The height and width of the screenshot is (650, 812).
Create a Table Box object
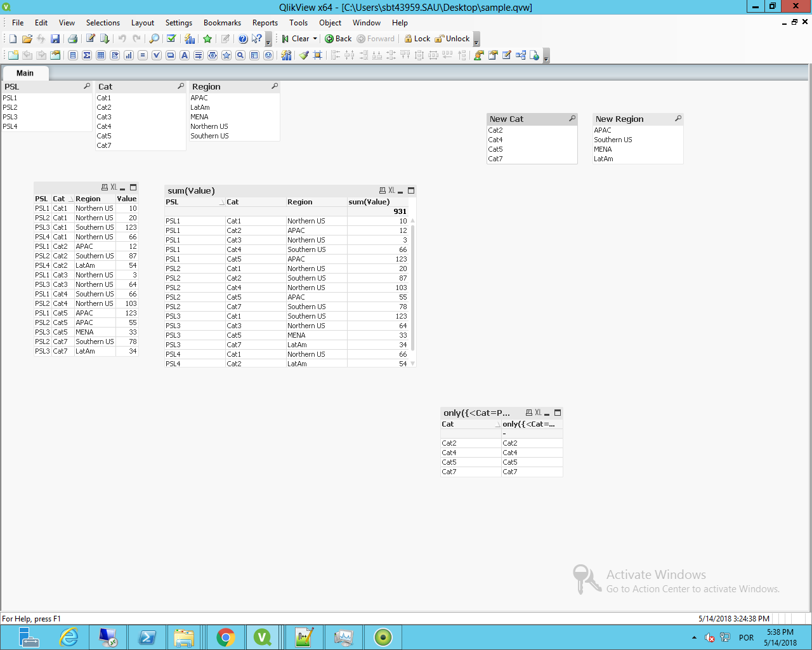pos(101,55)
